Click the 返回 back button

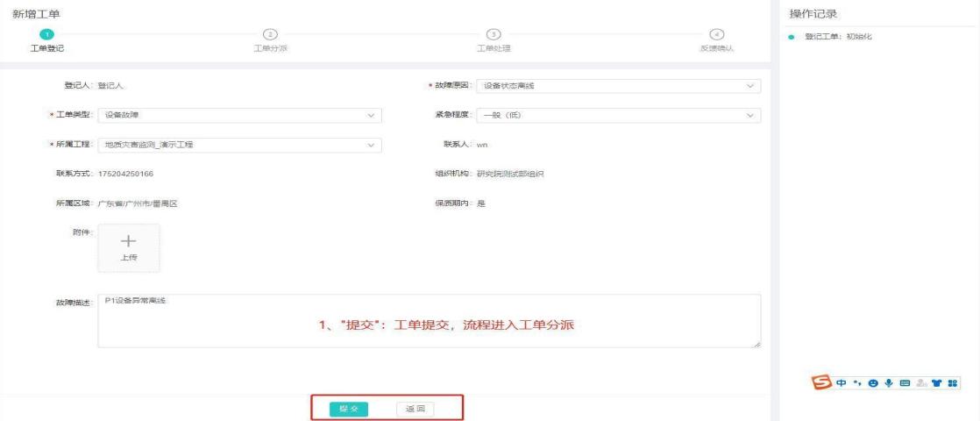click(415, 409)
